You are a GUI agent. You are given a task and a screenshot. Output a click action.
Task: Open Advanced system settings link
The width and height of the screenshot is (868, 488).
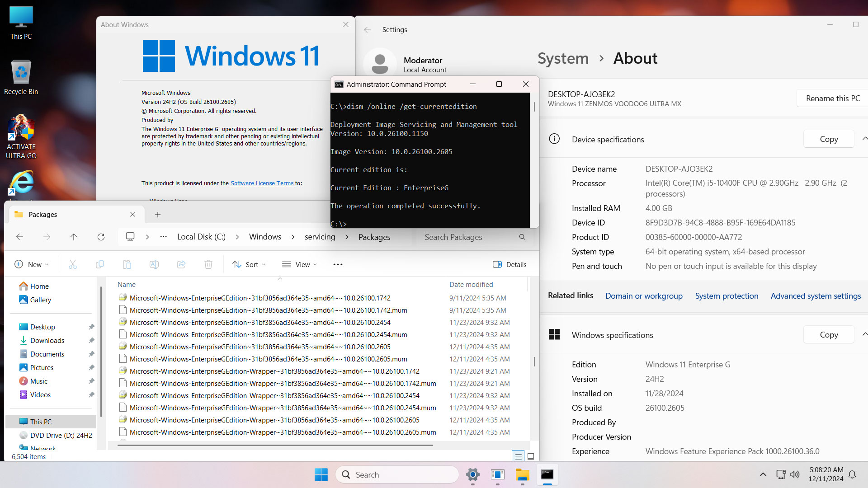816,296
